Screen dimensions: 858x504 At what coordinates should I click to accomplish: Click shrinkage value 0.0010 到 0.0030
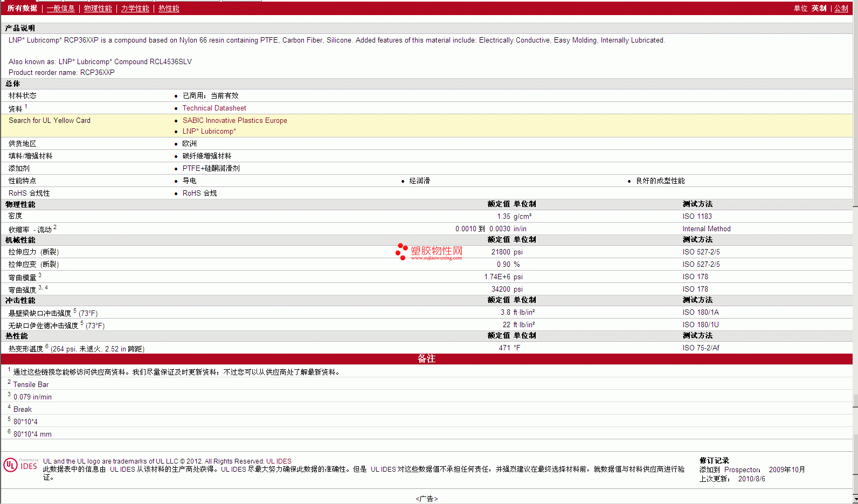[x=483, y=229]
